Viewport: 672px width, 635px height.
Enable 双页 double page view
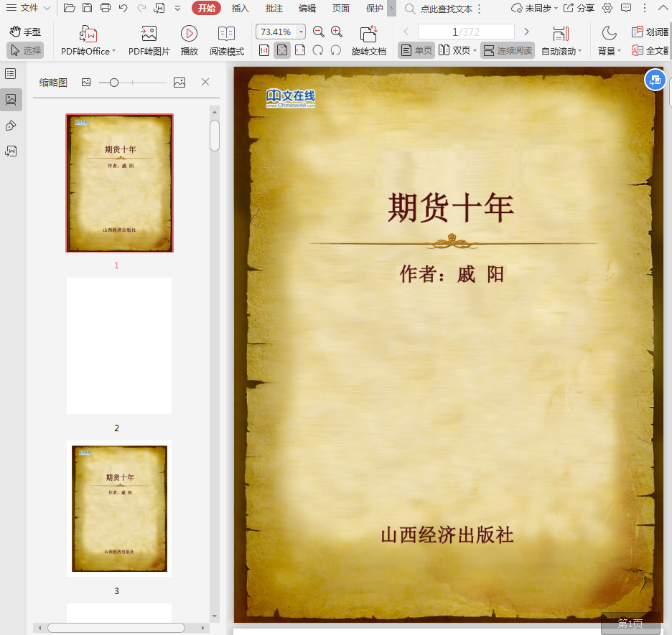[x=454, y=50]
